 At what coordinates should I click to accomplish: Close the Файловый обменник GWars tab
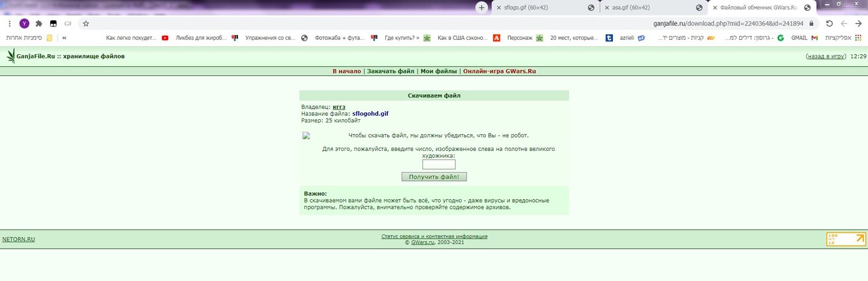[x=714, y=7]
